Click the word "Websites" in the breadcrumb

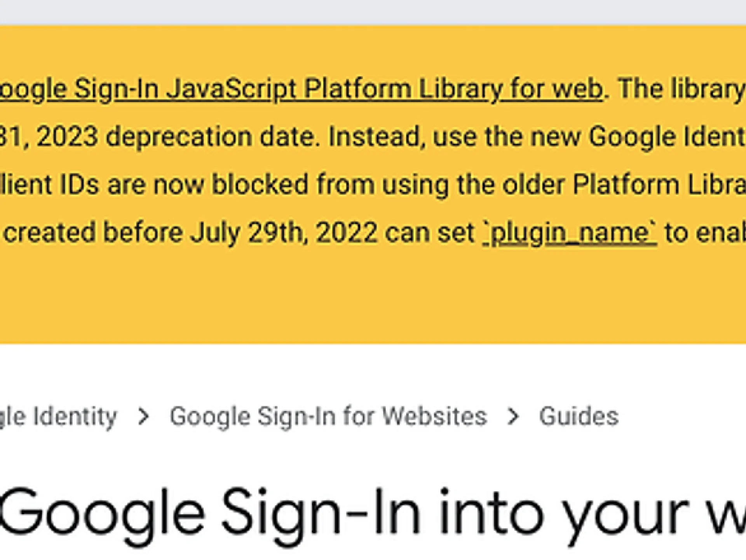pos(434,417)
